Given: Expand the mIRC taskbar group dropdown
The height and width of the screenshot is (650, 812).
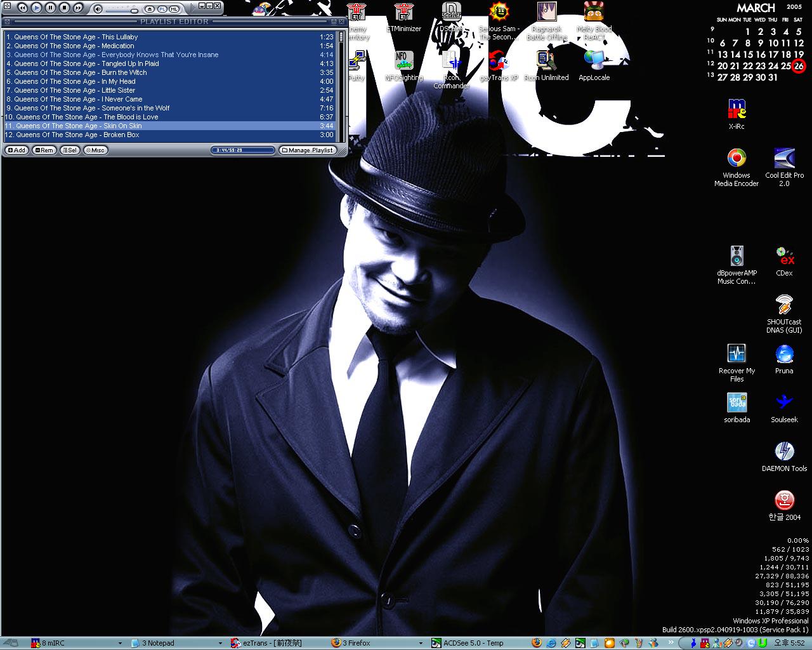Looking at the screenshot, I should tap(120, 643).
